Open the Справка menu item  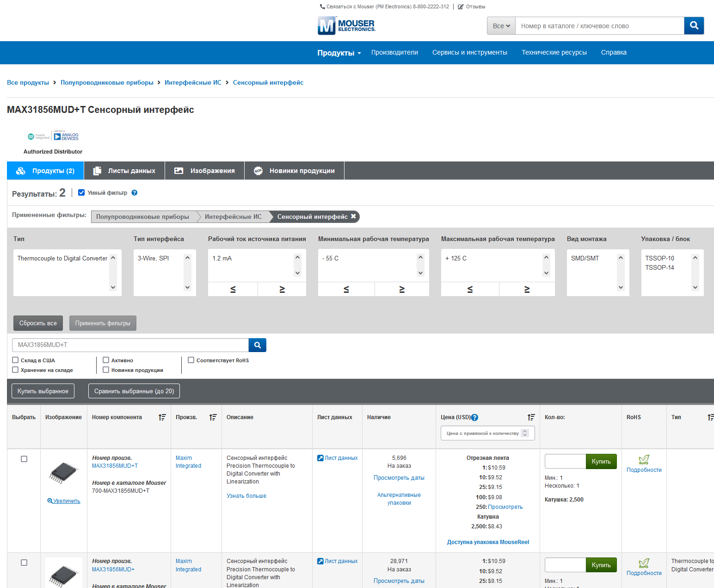614,52
